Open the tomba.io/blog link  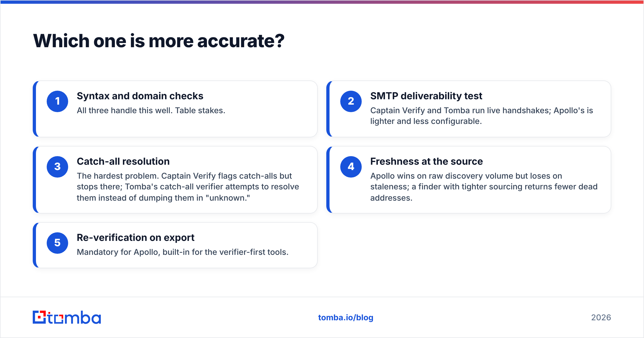point(346,318)
